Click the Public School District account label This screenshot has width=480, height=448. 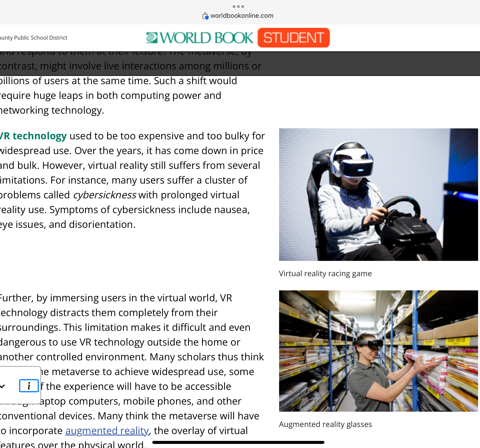click(x=34, y=38)
